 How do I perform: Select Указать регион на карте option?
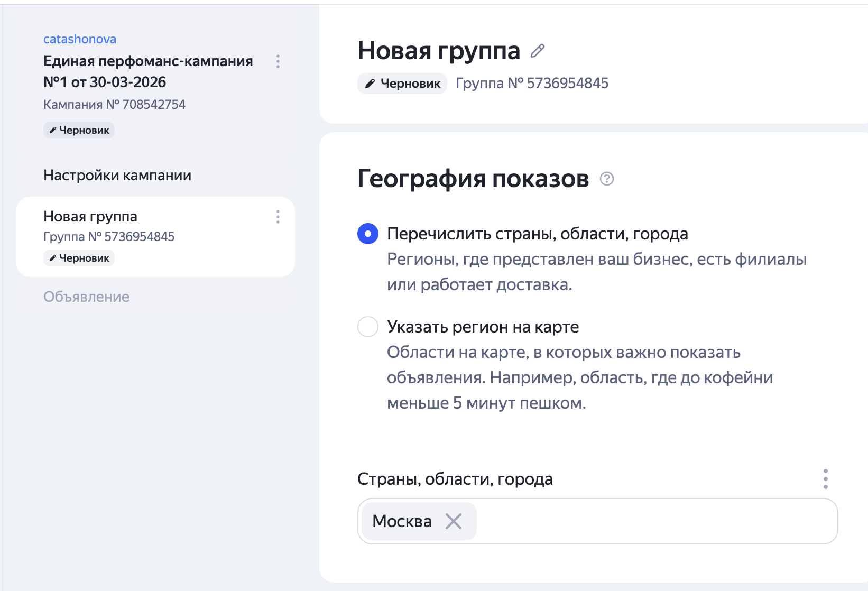tap(368, 327)
